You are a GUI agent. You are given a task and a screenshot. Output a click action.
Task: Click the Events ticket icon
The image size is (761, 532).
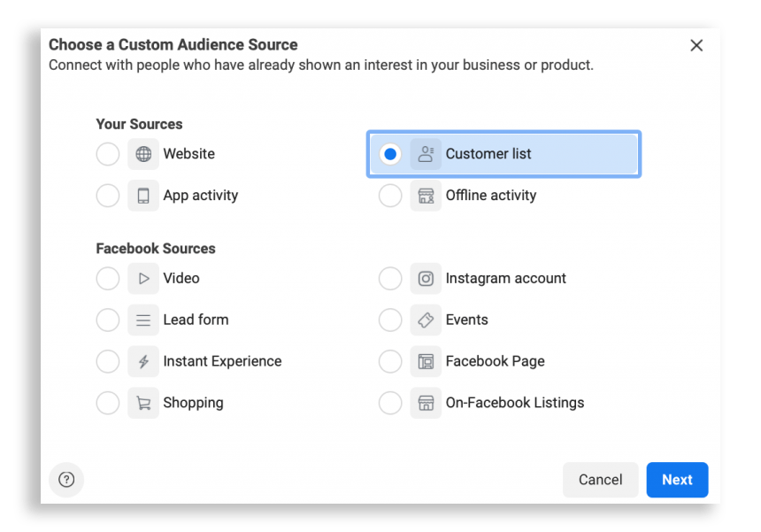point(426,320)
